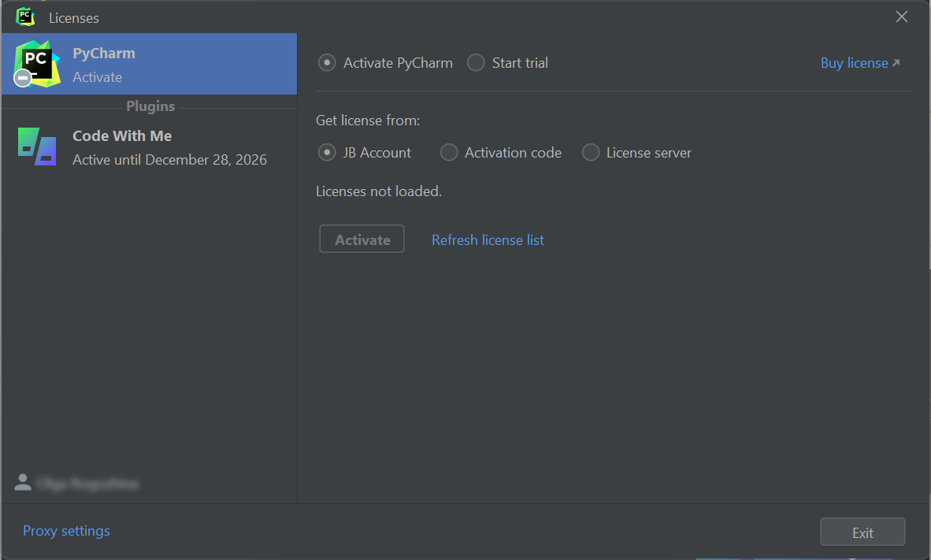The width and height of the screenshot is (931, 560).
Task: Click the 'Licenses not loaded.' status text
Action: click(379, 191)
